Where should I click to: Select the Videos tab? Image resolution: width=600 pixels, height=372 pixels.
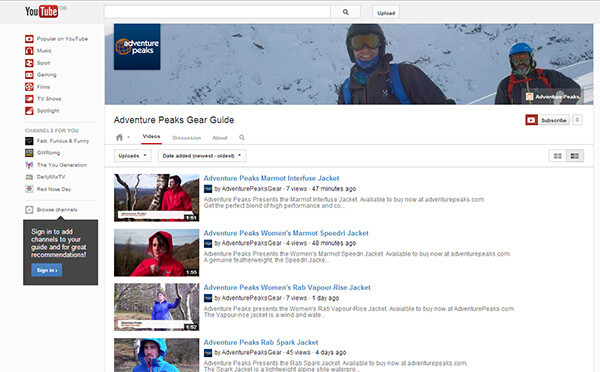151,137
